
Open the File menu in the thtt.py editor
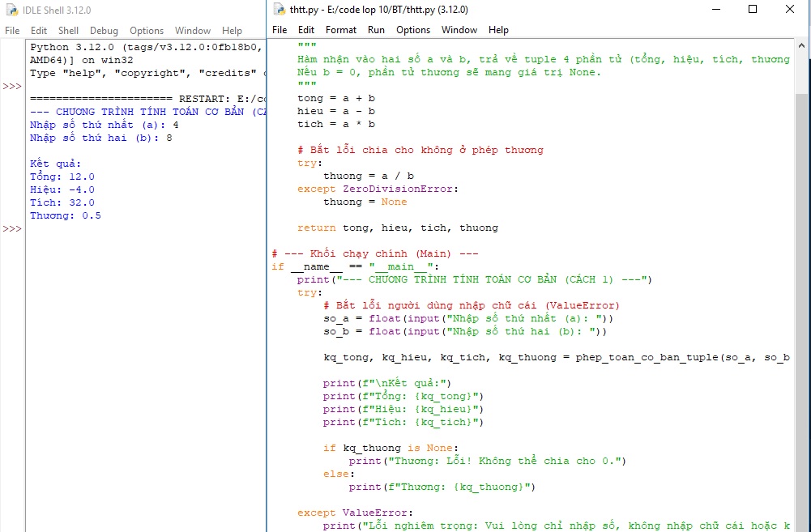[279, 30]
